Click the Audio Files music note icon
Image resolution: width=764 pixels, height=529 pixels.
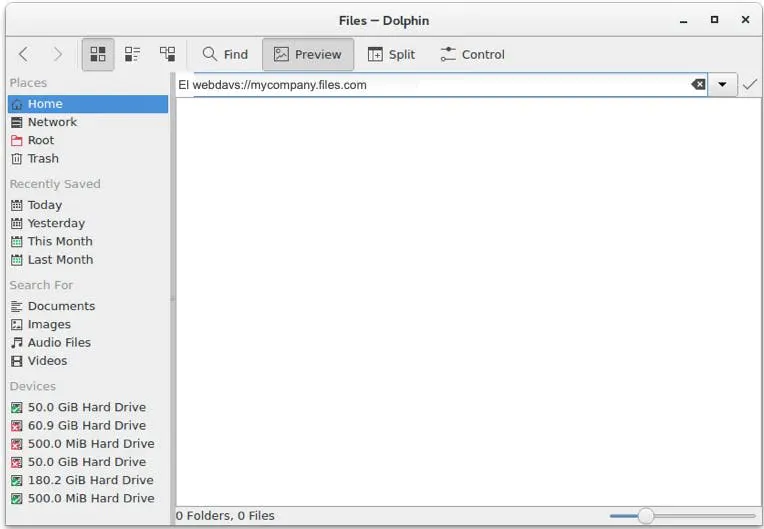point(17,343)
